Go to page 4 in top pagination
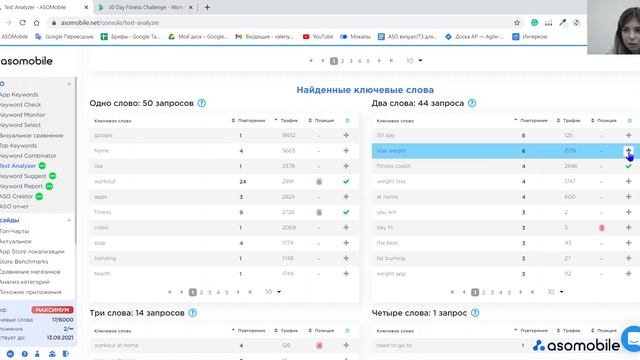The width and height of the screenshot is (640, 360). click(360, 61)
